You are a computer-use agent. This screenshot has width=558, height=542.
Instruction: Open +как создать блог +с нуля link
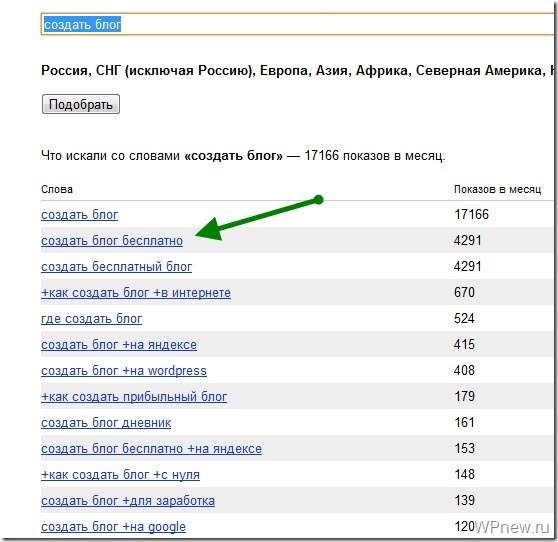(120, 474)
